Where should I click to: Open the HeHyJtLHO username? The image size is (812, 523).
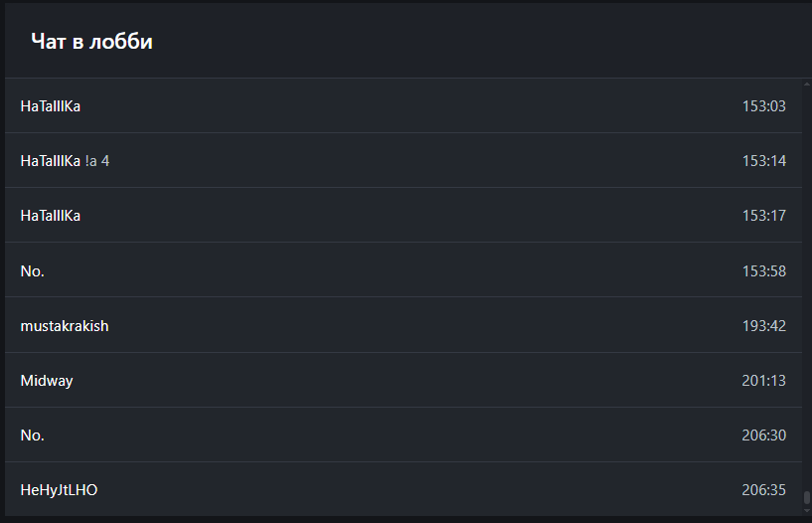tap(59, 489)
